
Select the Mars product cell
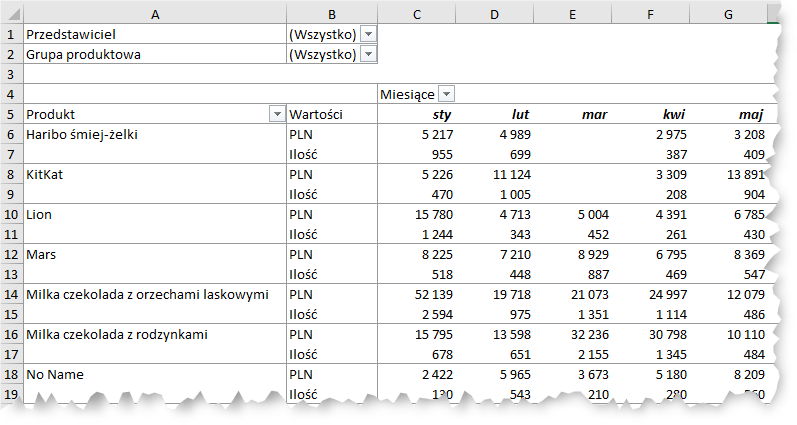click(x=155, y=254)
